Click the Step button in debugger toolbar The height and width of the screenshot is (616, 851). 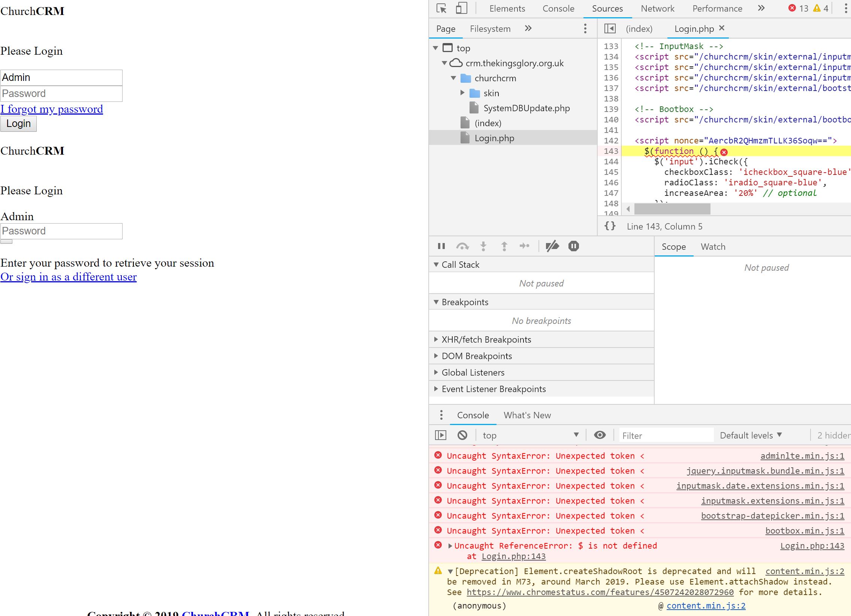(525, 246)
